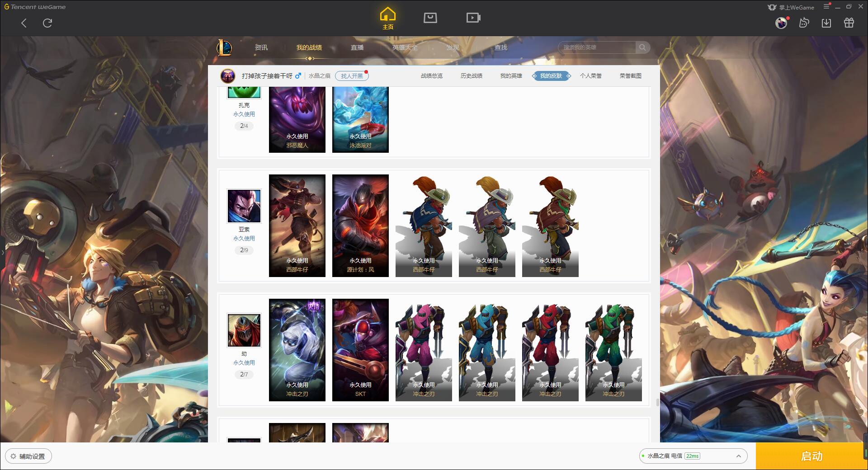Open 辅助设置 settings button
The width and height of the screenshot is (868, 470).
click(28, 456)
